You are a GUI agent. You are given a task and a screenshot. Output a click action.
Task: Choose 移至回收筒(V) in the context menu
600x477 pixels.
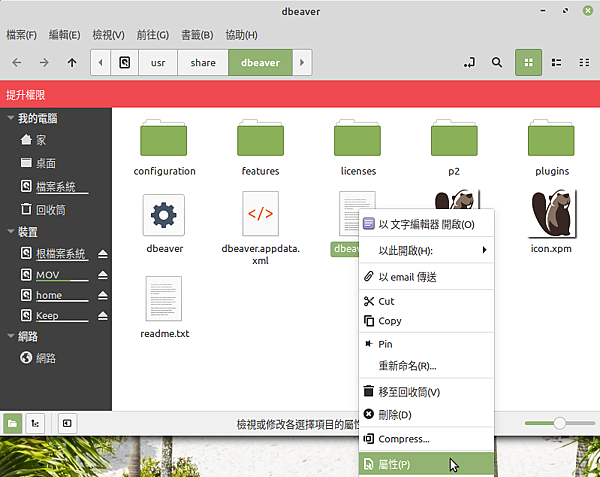tap(427, 392)
